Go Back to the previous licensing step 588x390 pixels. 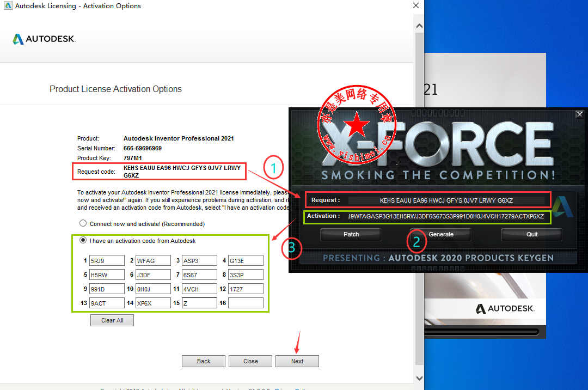point(204,361)
